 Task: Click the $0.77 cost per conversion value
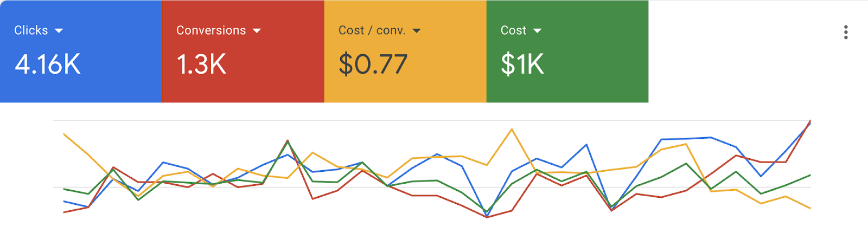tap(373, 64)
